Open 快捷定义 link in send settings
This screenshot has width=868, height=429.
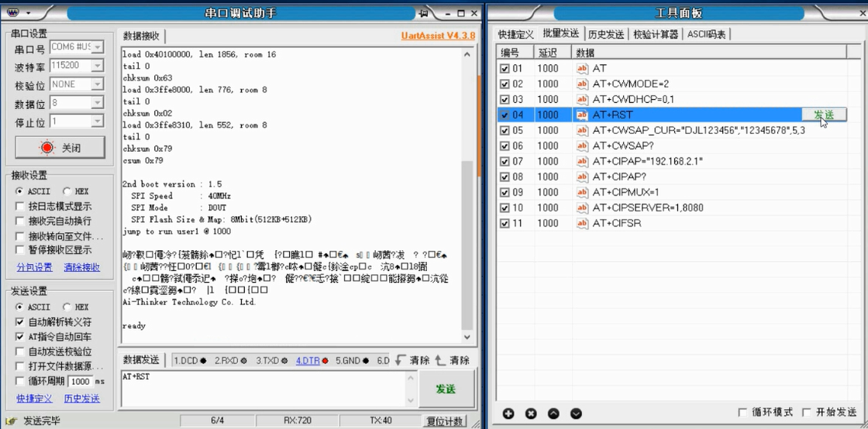coord(34,399)
